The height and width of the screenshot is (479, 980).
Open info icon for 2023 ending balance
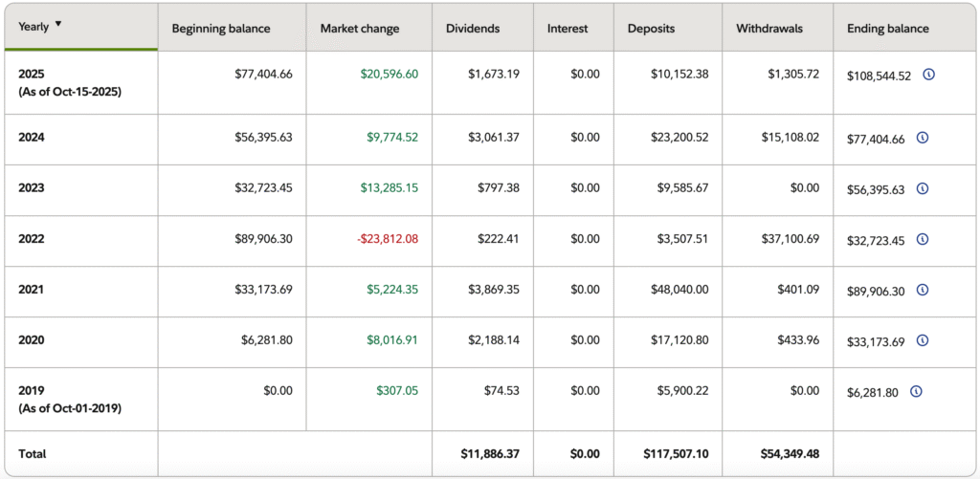pyautogui.click(x=923, y=188)
